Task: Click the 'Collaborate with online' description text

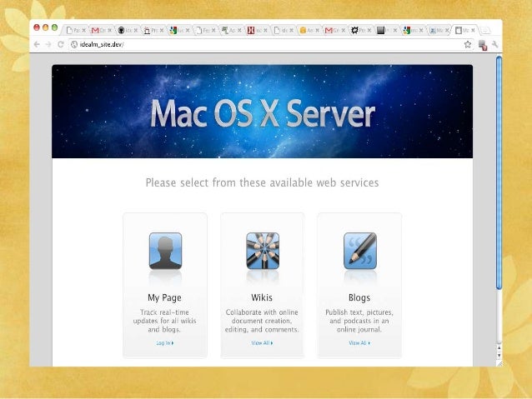Action: point(262,321)
